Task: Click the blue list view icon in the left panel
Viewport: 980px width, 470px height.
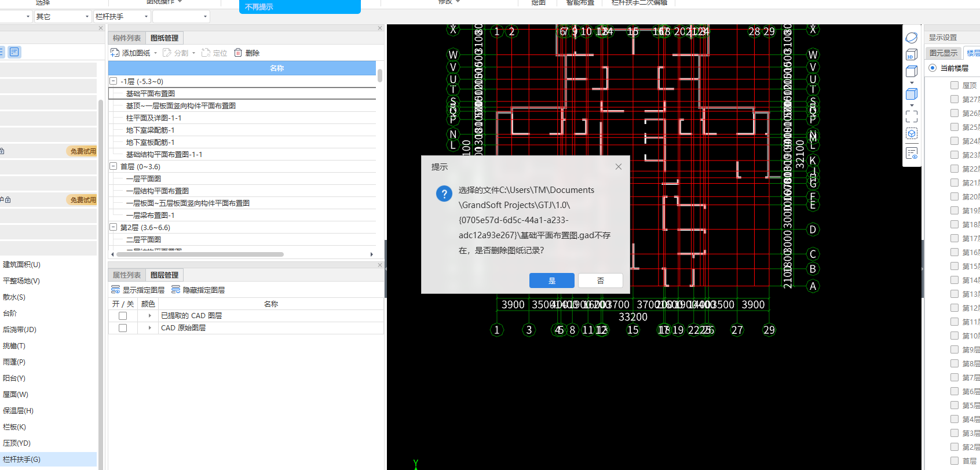Action: point(14,52)
